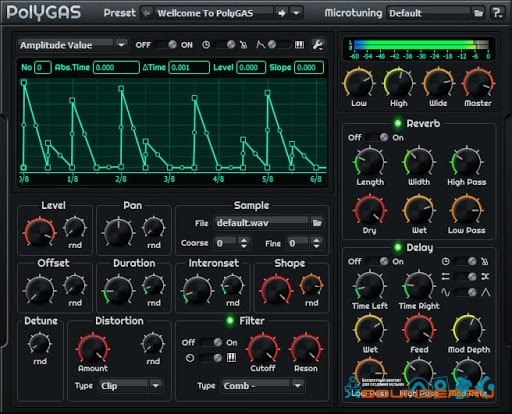Browse sample file with folder icon

[x=317, y=223]
